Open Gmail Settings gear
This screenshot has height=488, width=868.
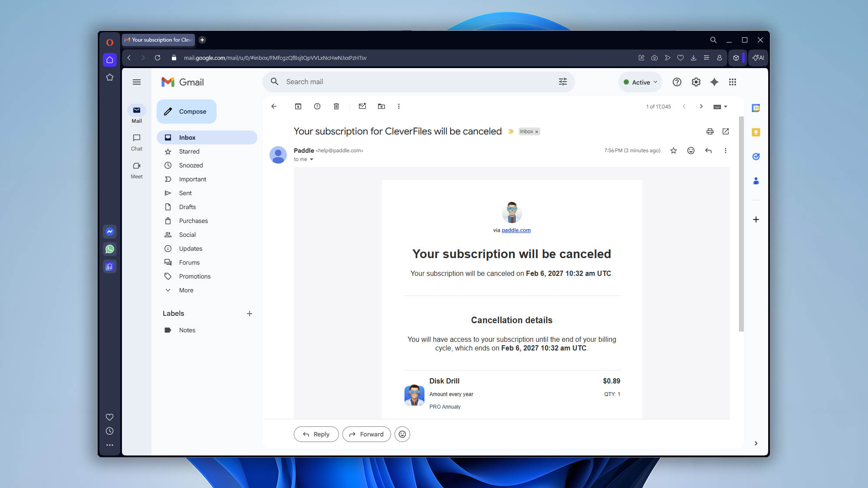pos(696,82)
